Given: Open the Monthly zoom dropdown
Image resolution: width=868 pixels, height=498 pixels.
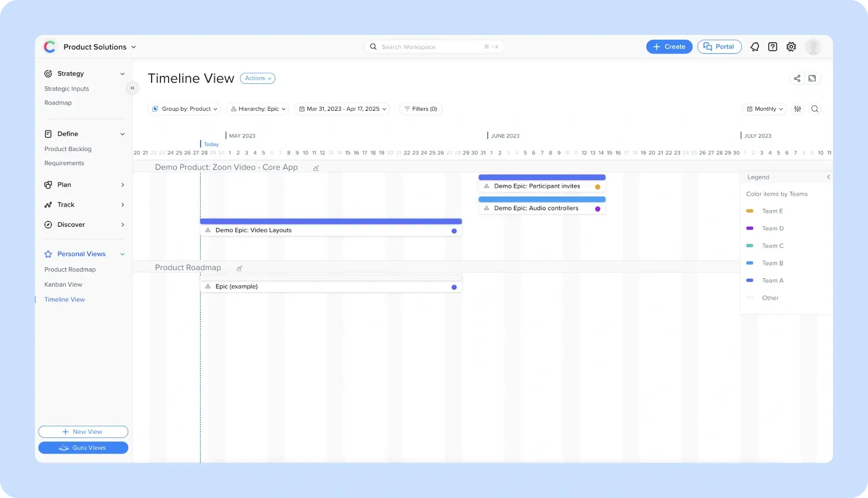Looking at the screenshot, I should 765,109.
